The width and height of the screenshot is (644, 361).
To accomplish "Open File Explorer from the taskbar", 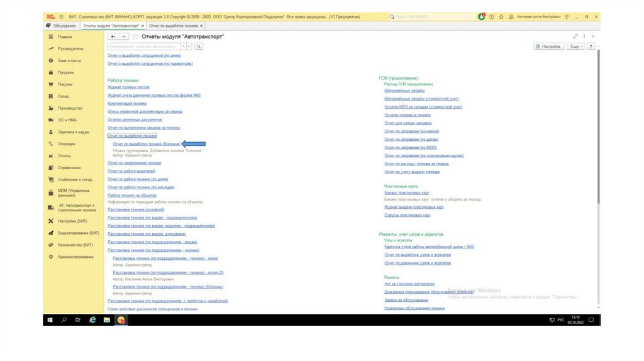I will (107, 320).
